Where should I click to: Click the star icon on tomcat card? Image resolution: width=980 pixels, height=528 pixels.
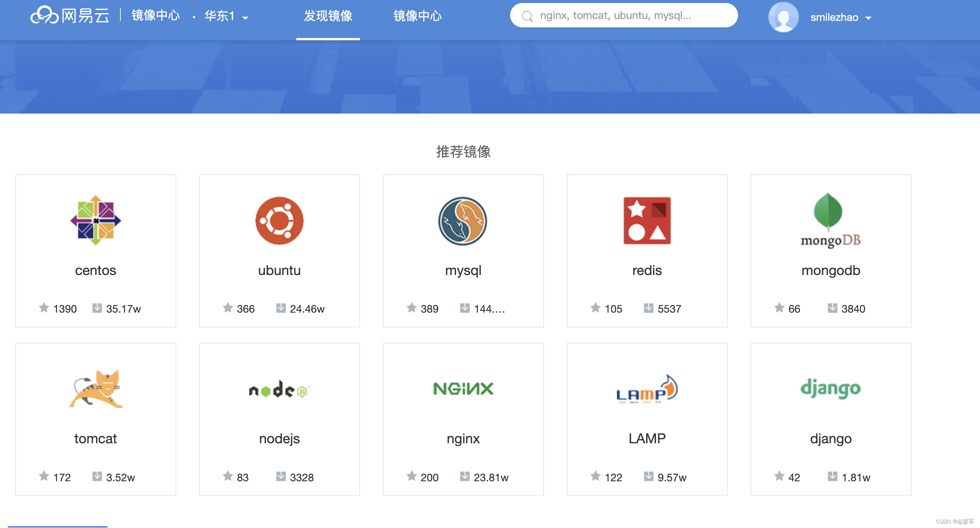[x=44, y=476]
